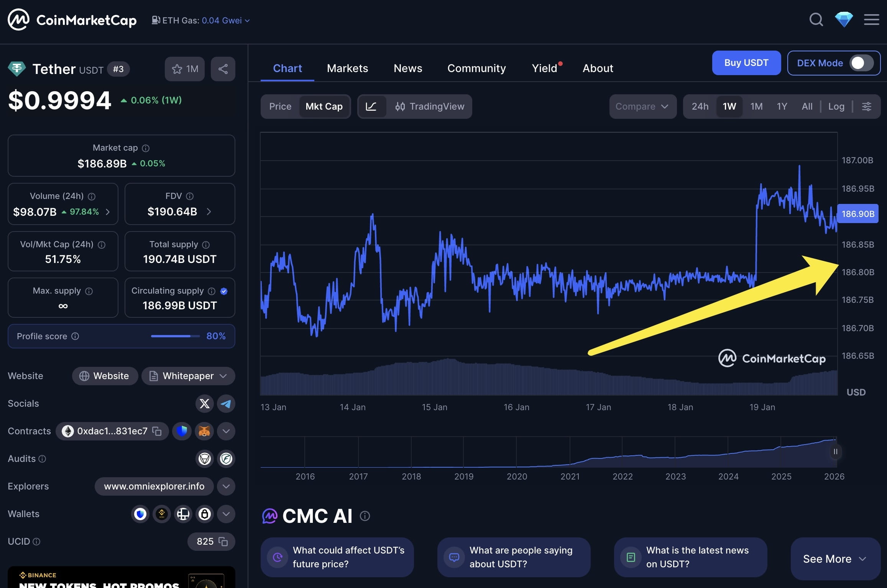This screenshot has height=588, width=887.
Task: Toggle the DEX Mode switch
Action: pyautogui.click(x=861, y=63)
